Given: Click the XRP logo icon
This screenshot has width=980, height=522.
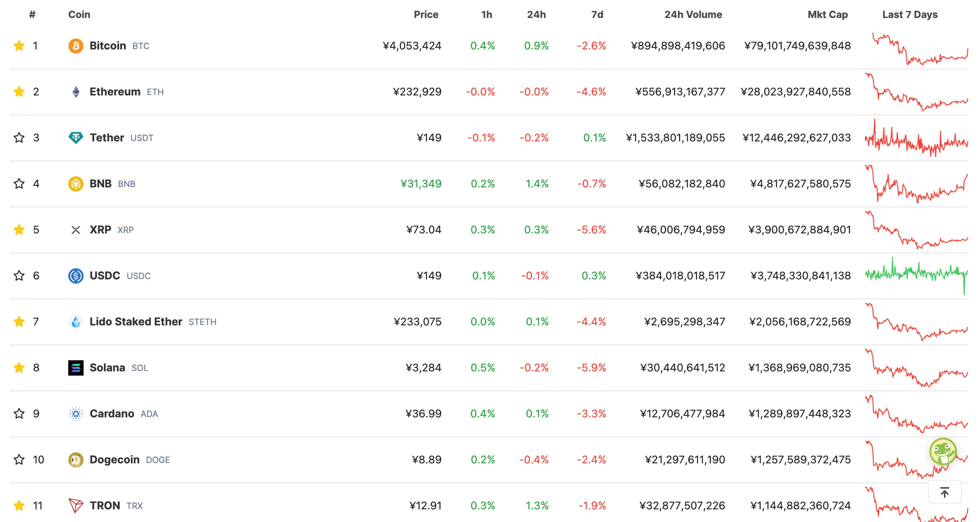Looking at the screenshot, I should tap(76, 230).
